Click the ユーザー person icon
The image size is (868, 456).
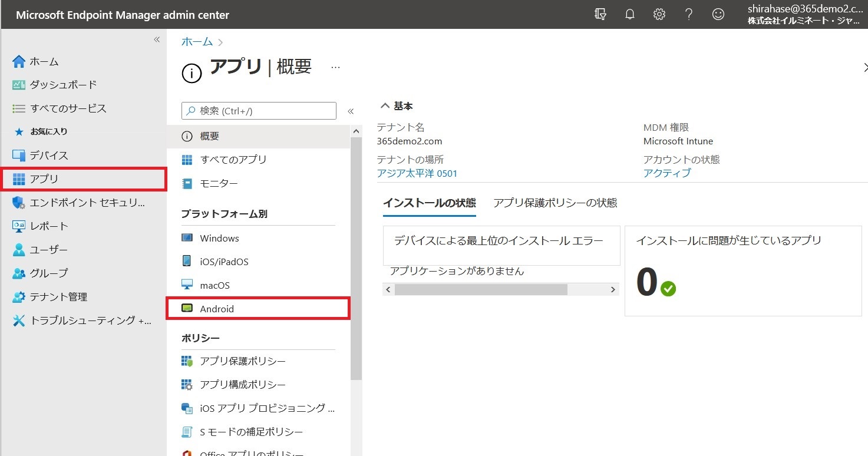[19, 250]
